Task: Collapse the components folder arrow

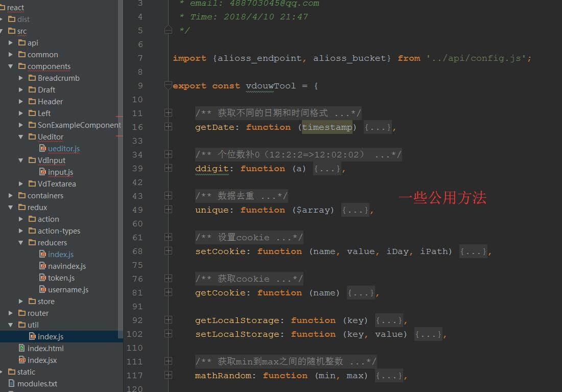Action: (11, 66)
